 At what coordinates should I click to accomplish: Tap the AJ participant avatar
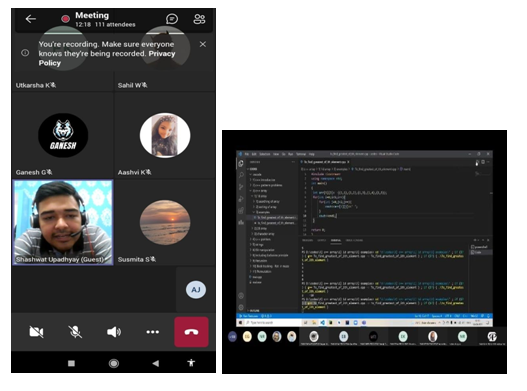[x=196, y=289]
